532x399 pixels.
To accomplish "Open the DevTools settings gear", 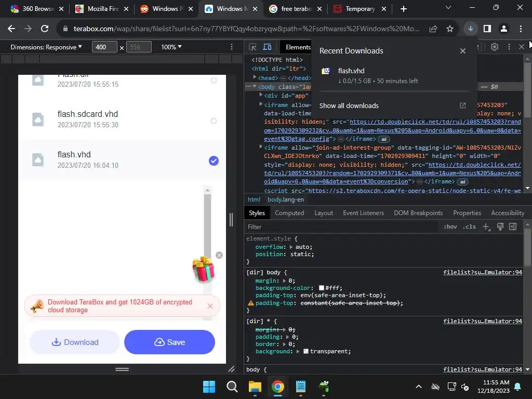I will tap(495, 47).
